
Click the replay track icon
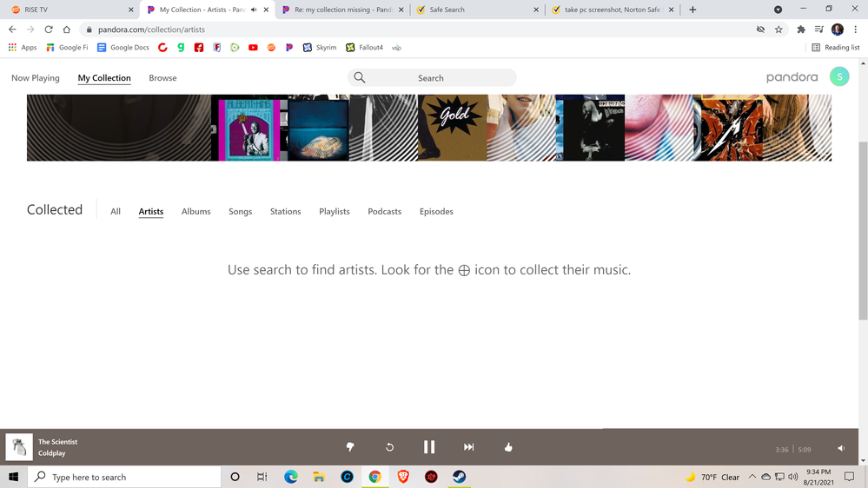tap(389, 447)
